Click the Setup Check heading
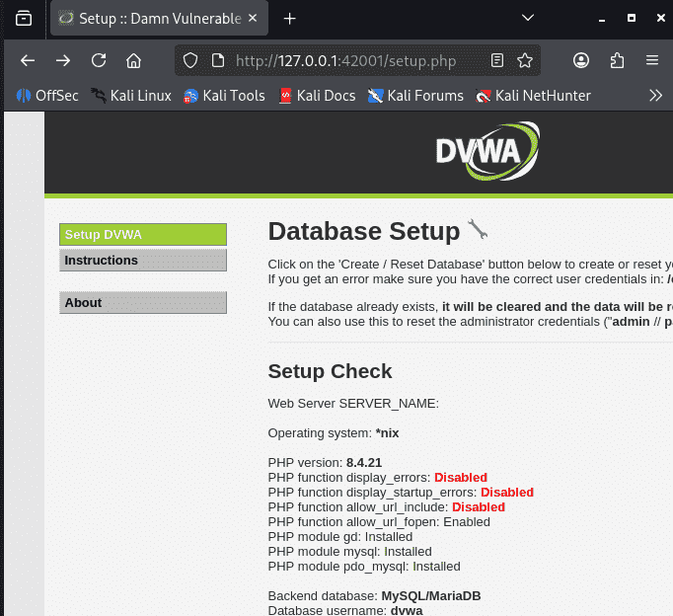The height and width of the screenshot is (616, 673). [330, 371]
